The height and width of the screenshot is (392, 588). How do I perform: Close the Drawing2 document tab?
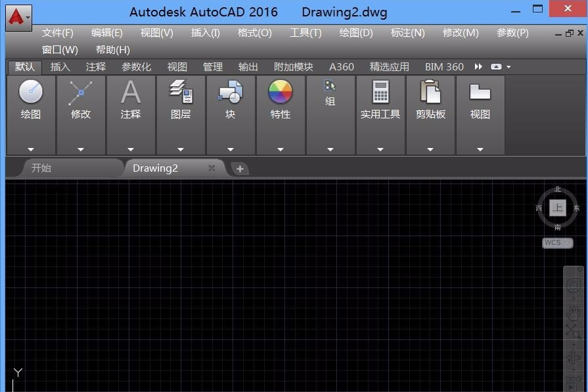212,168
